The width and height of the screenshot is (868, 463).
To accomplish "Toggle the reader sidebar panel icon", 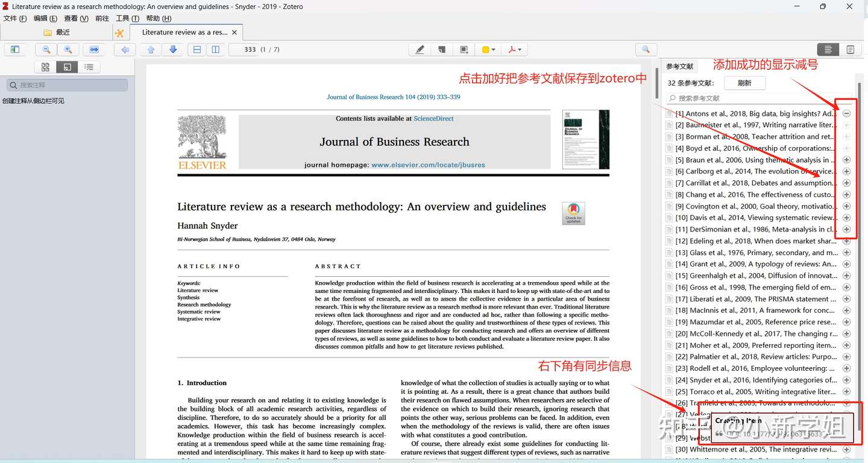I will pos(15,49).
